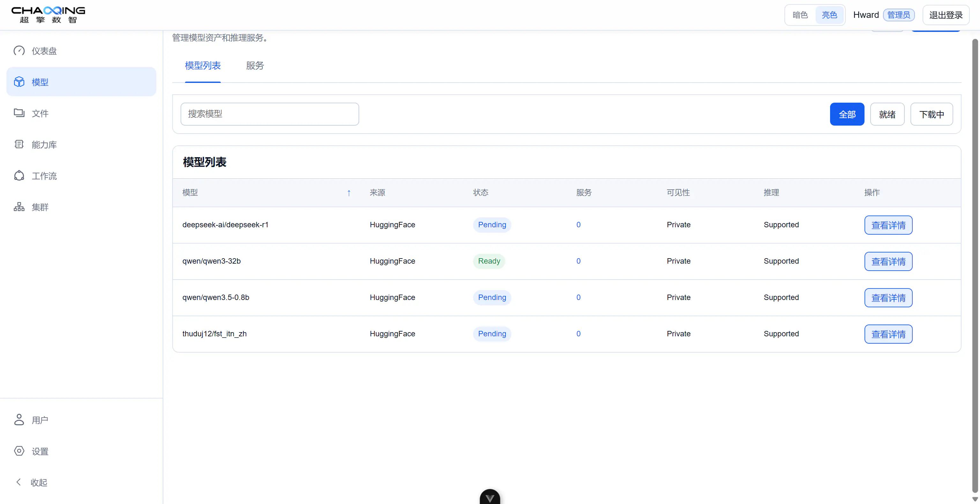Image resolution: width=980 pixels, height=504 pixels.
Task: Select the 模型列表 tab
Action: click(203, 66)
